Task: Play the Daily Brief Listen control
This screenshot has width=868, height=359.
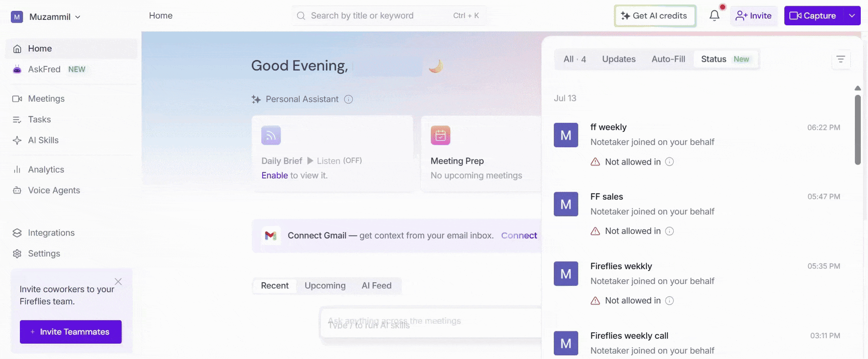Action: pos(310,161)
